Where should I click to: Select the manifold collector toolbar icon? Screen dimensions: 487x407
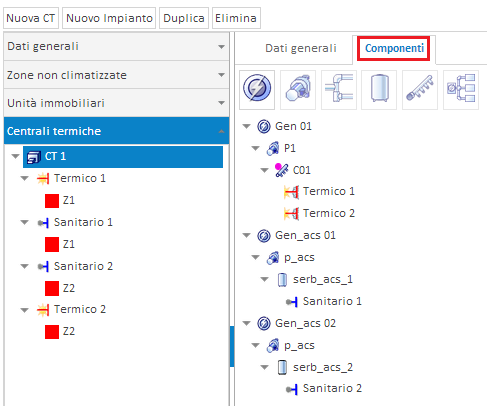pos(420,89)
